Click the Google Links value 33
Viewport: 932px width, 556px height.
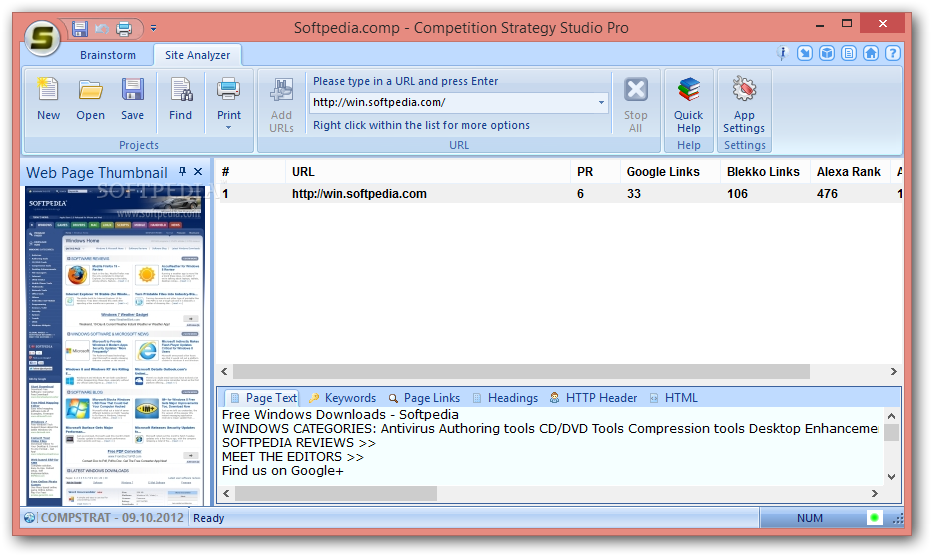[634, 194]
